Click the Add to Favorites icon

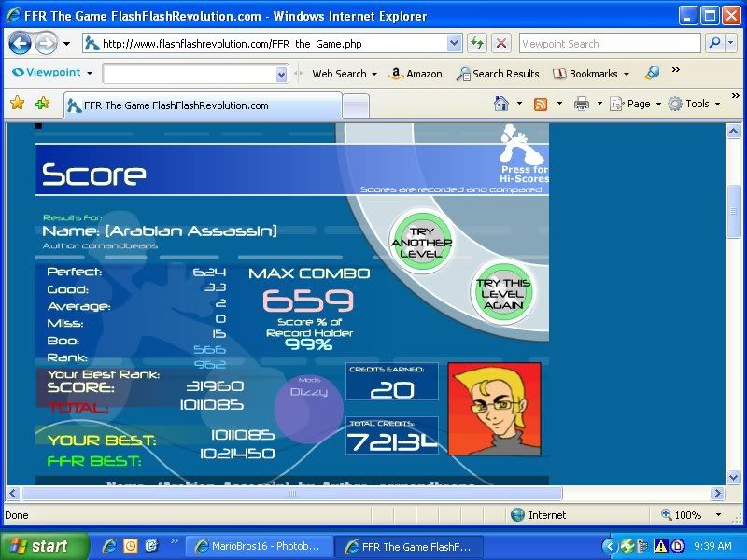42,104
